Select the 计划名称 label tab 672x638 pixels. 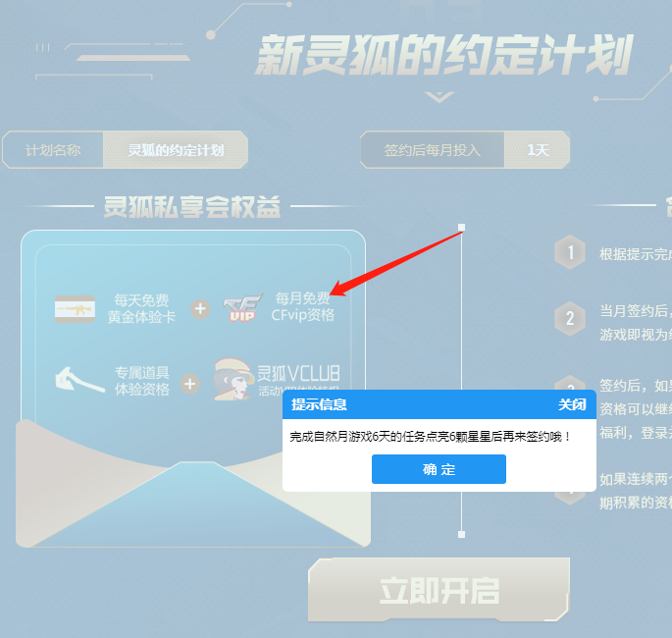tap(53, 150)
